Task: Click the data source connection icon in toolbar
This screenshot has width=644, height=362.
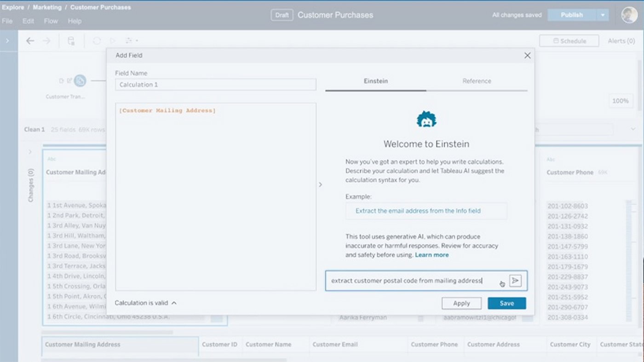Action: (71, 41)
